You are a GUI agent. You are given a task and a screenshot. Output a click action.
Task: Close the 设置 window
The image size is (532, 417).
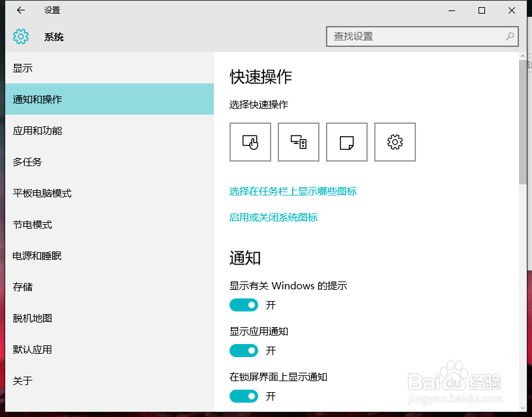(x=512, y=10)
